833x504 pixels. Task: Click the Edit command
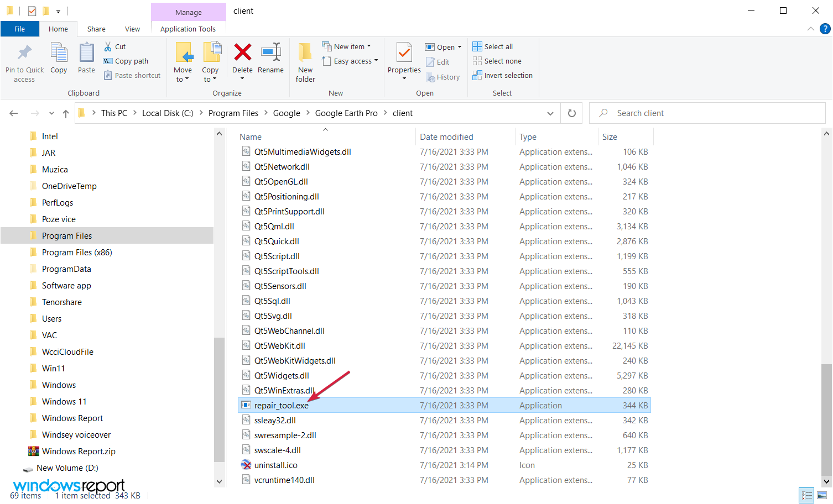438,62
